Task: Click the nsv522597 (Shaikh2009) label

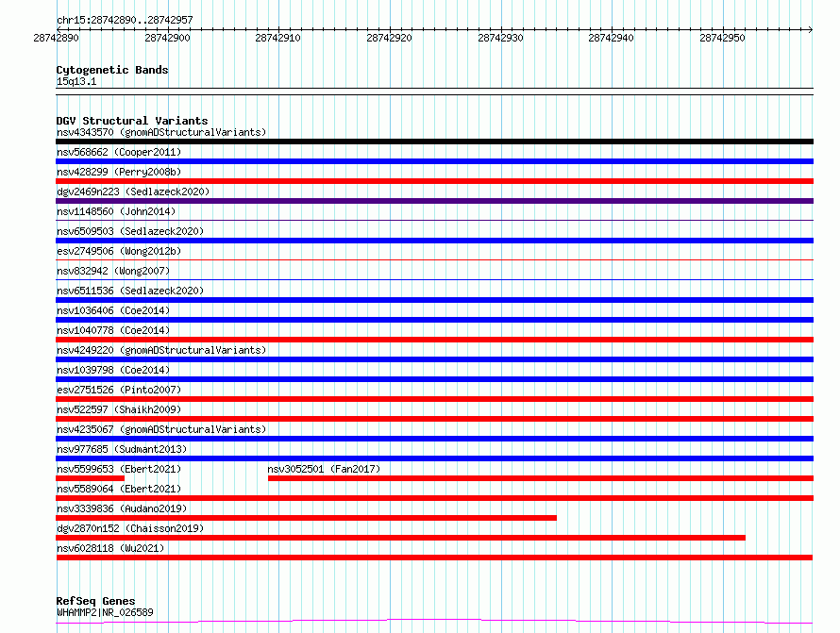Action: [119, 409]
